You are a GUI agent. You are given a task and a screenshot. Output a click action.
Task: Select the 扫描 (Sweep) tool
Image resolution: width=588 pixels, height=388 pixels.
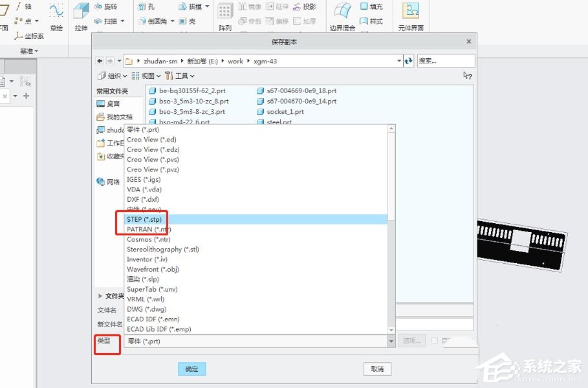point(105,21)
